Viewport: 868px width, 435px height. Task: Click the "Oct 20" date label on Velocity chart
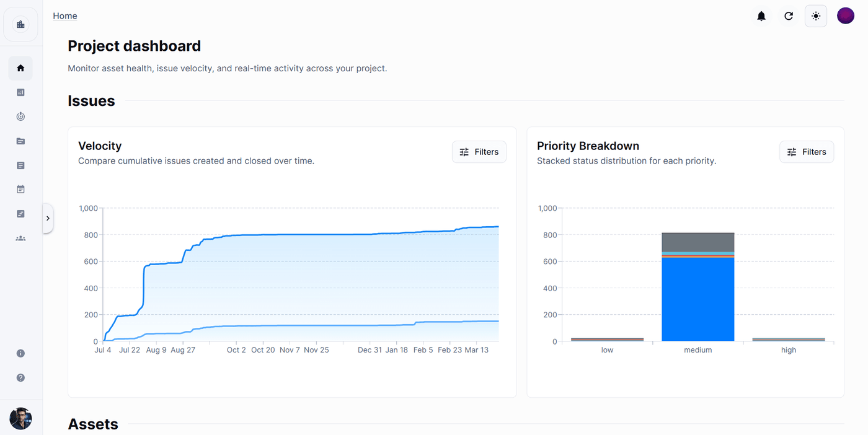[x=263, y=350]
